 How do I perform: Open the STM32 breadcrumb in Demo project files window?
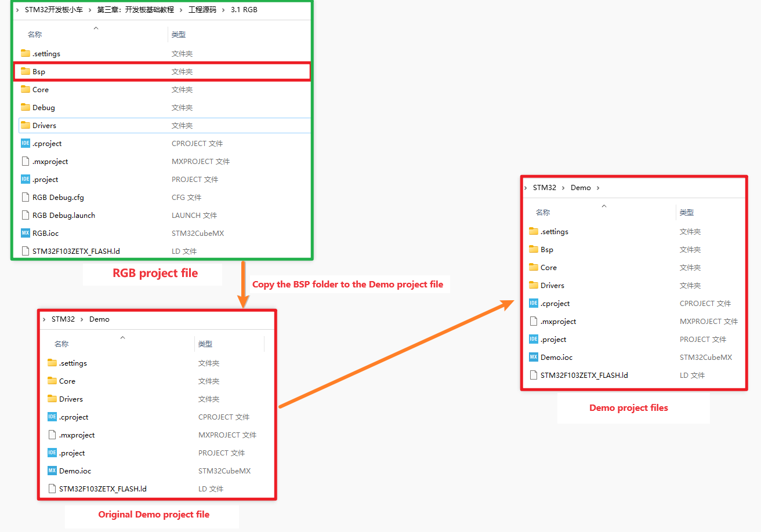click(545, 188)
